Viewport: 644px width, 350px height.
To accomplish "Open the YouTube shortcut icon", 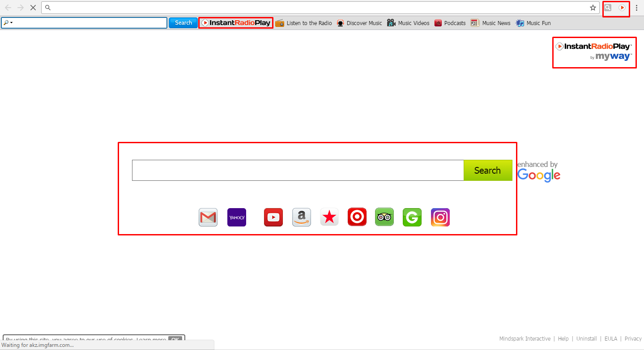I will coord(273,218).
